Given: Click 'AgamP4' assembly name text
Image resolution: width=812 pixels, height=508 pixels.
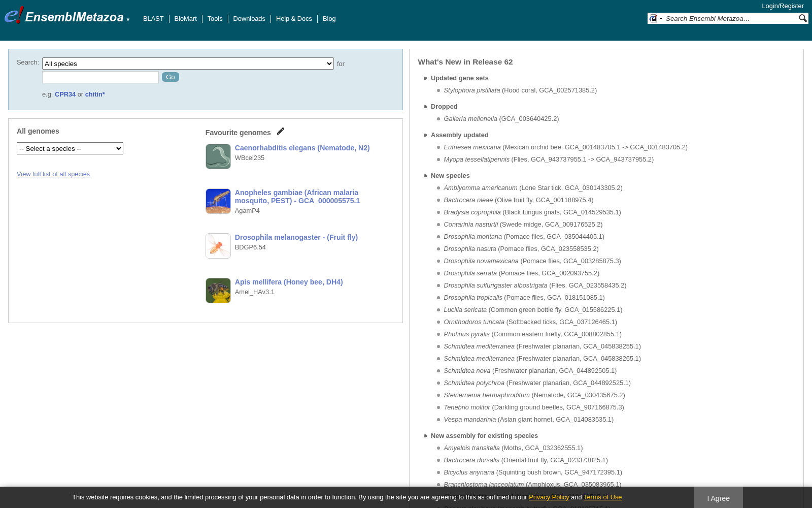Looking at the screenshot, I should coord(247,211).
